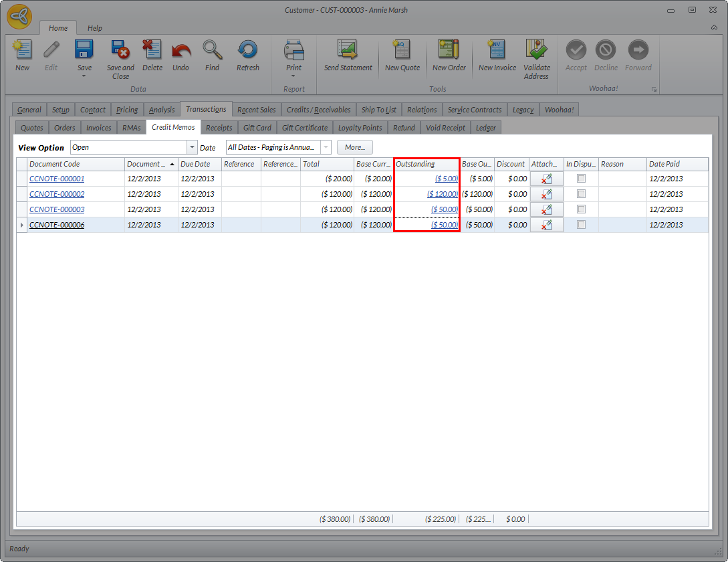The image size is (728, 562).
Task: Refresh the customer data
Action: 247,51
